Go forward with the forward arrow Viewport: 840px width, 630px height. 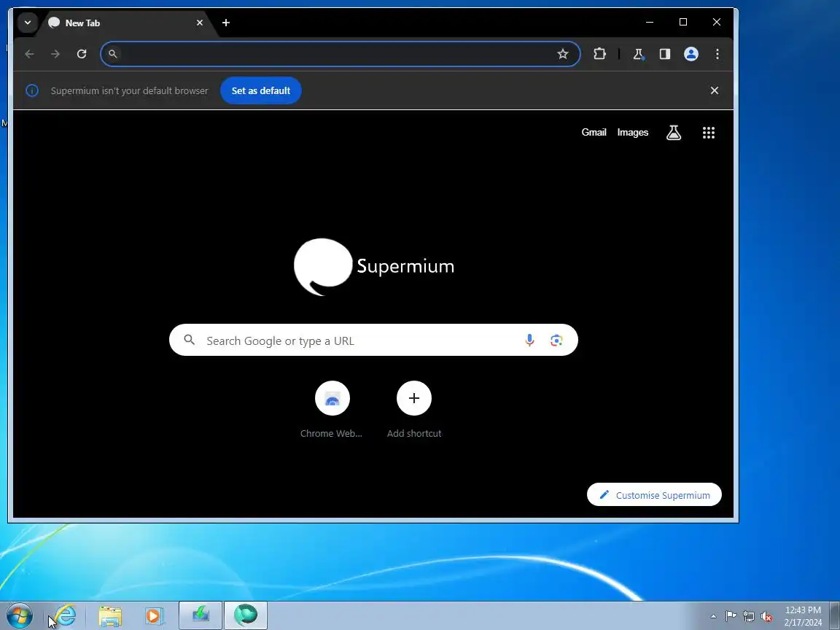coord(55,53)
